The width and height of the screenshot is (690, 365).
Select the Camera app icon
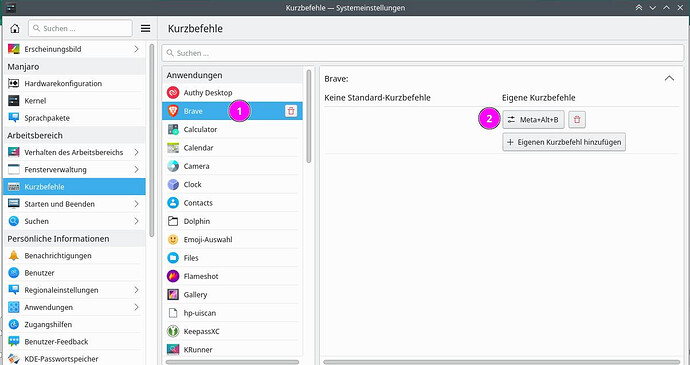(173, 166)
